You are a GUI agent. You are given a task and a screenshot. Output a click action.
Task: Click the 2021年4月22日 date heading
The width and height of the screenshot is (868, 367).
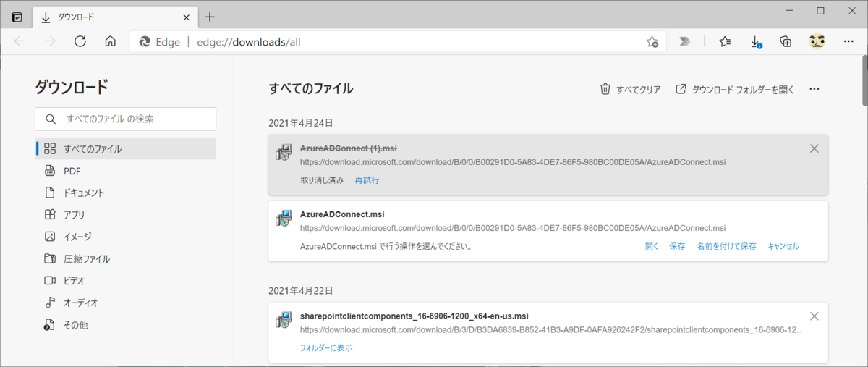(300, 290)
